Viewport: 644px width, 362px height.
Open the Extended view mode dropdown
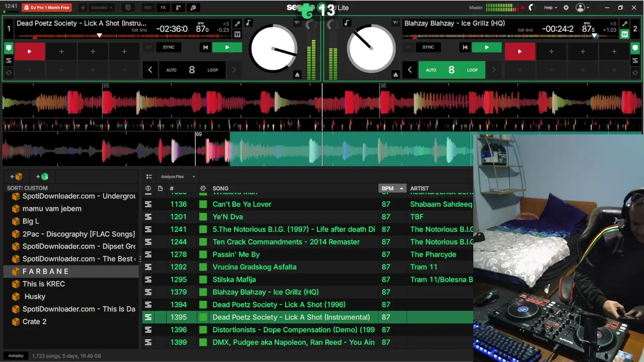(x=101, y=8)
